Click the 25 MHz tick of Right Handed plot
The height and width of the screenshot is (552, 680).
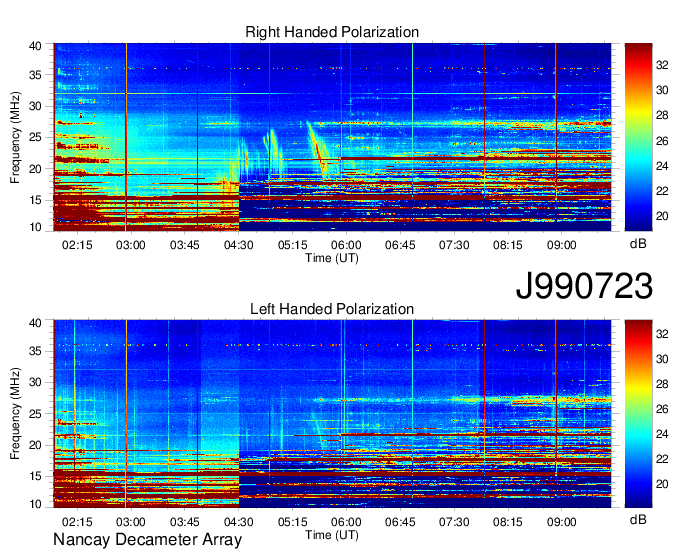tap(35, 137)
